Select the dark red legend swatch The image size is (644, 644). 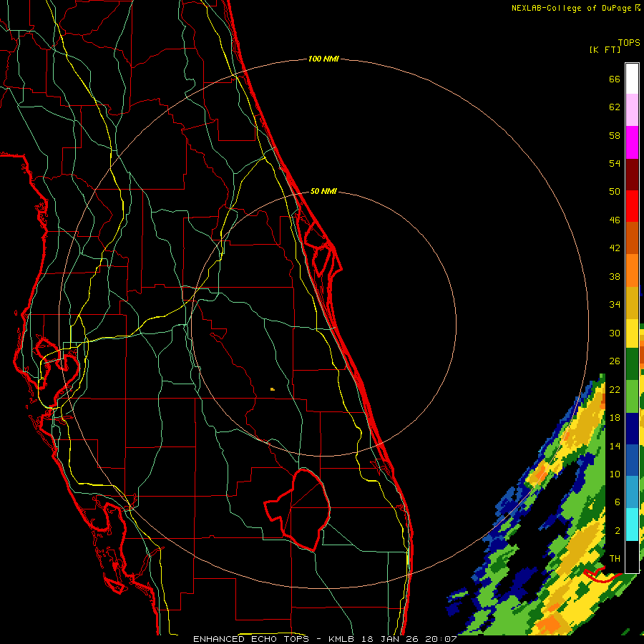[632, 175]
